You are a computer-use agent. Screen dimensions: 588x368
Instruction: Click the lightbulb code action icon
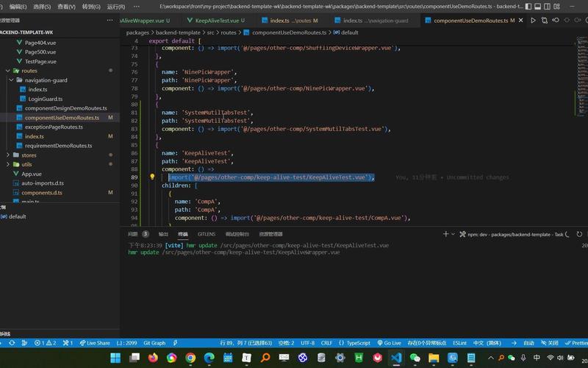coord(152,177)
